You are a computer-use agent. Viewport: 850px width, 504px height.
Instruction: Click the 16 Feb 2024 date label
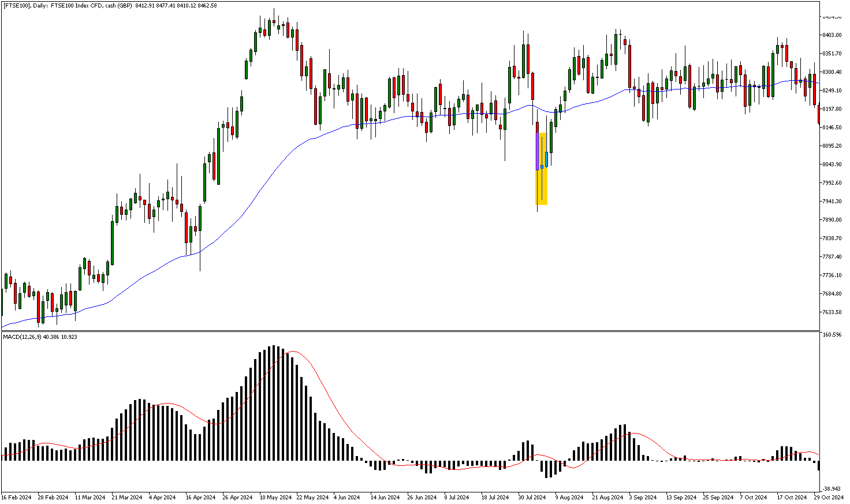(x=16, y=497)
